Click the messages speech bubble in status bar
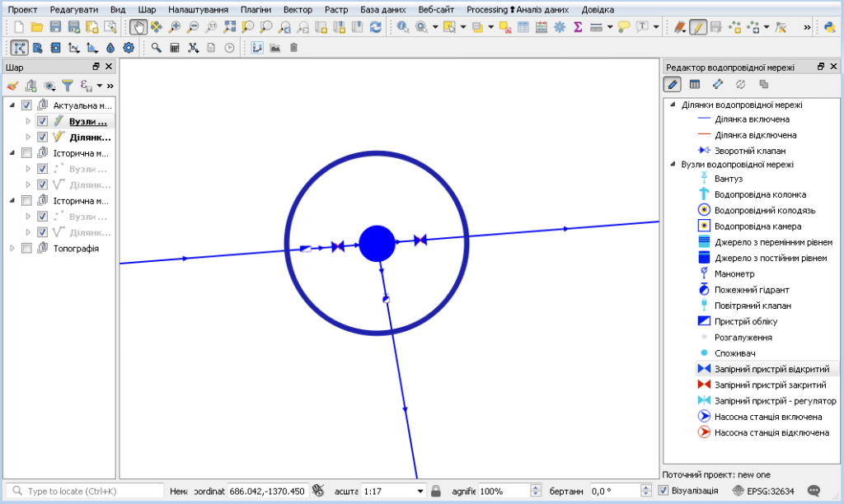Image resolution: width=844 pixels, height=504 pixels. click(814, 491)
